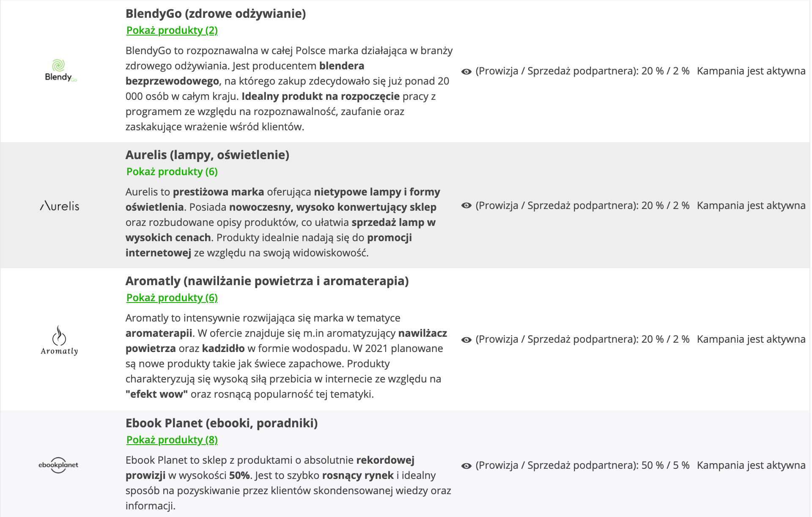Image resolution: width=812 pixels, height=517 pixels.
Task: Open BlendyGo "Pokaż produkty (2)" link
Action: [172, 30]
